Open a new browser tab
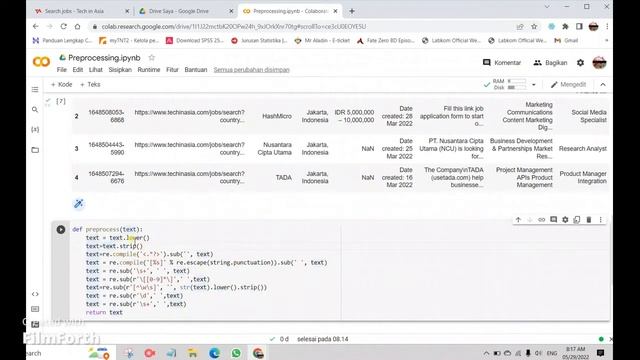This screenshot has width=640, height=360. pyautogui.click(x=352, y=11)
